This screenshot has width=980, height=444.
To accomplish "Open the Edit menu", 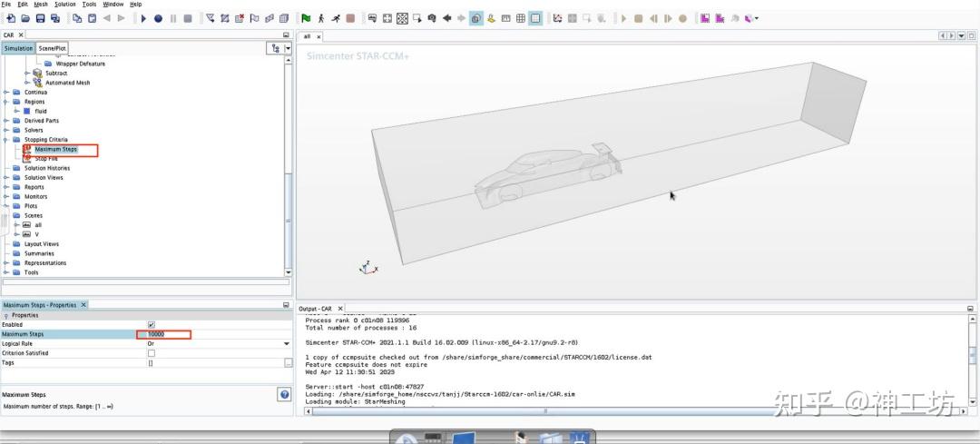I will (23, 5).
